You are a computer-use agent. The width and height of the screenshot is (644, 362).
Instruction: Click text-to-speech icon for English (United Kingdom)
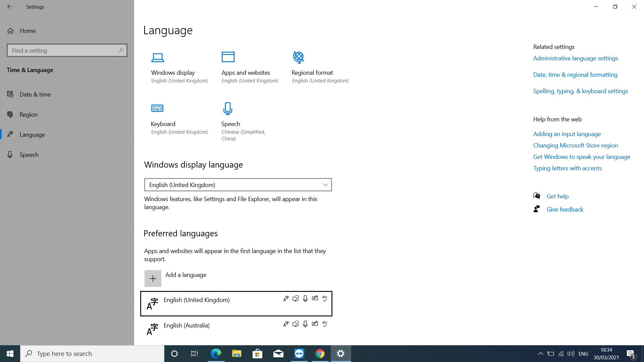(x=296, y=298)
